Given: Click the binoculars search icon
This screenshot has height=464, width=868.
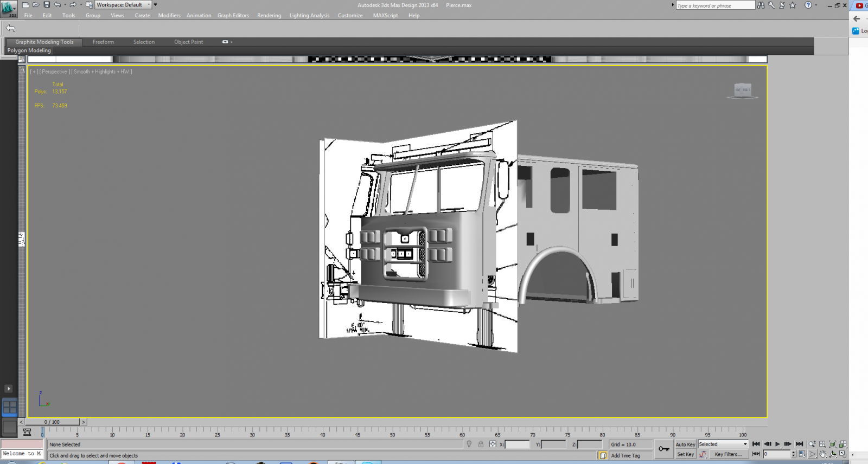Looking at the screenshot, I should tap(761, 5).
